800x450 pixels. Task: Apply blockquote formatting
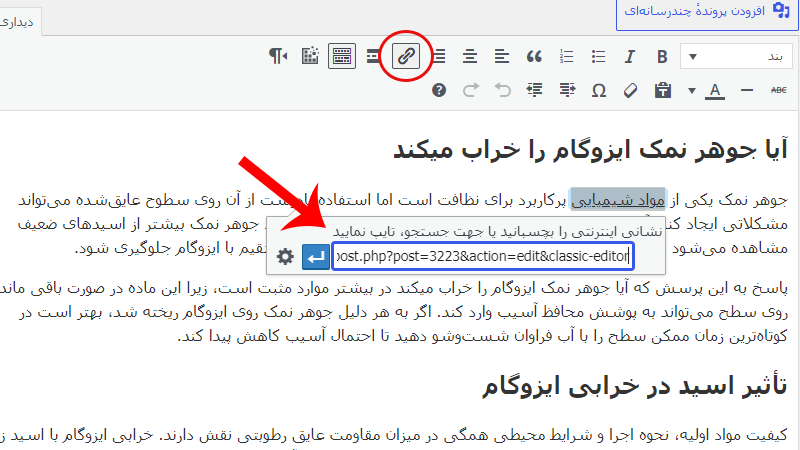pos(534,56)
